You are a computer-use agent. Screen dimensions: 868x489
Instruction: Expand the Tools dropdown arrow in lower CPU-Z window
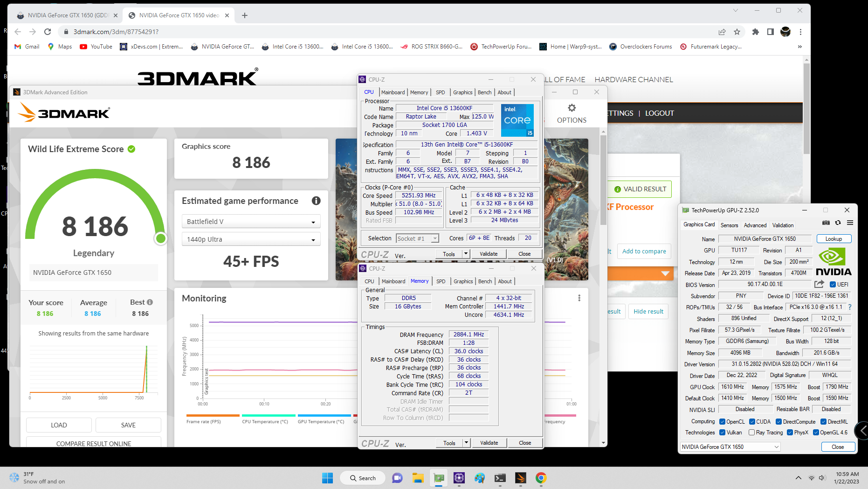(x=466, y=443)
